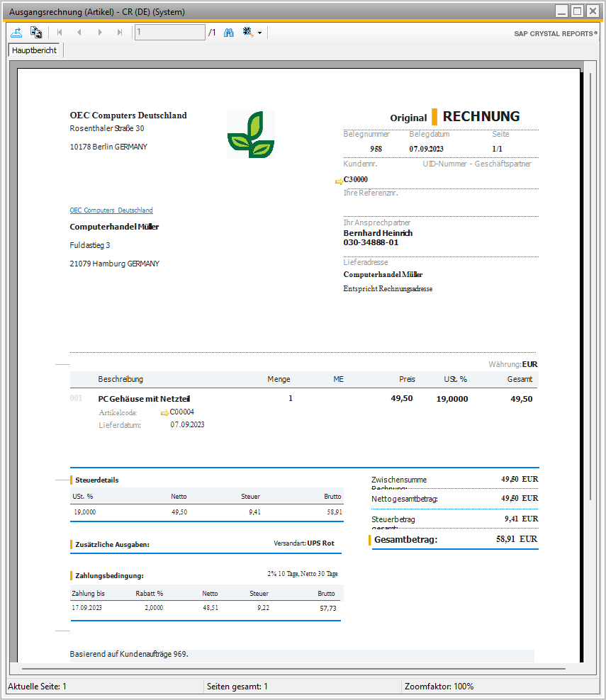The width and height of the screenshot is (606, 700).
Task: Minimize the report window
Action: 562,11
